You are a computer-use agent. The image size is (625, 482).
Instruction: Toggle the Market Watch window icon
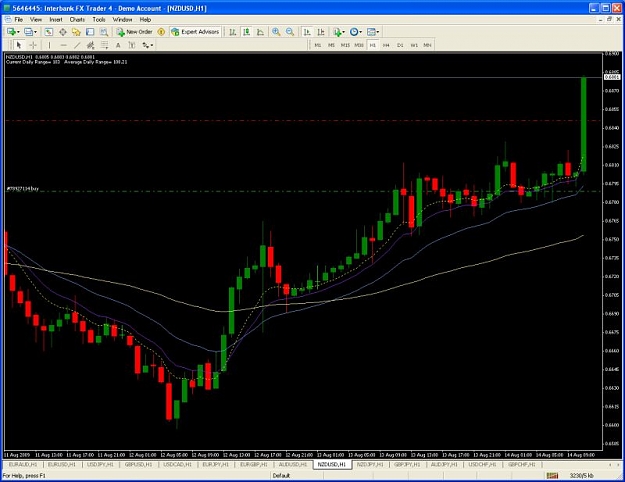pos(49,32)
